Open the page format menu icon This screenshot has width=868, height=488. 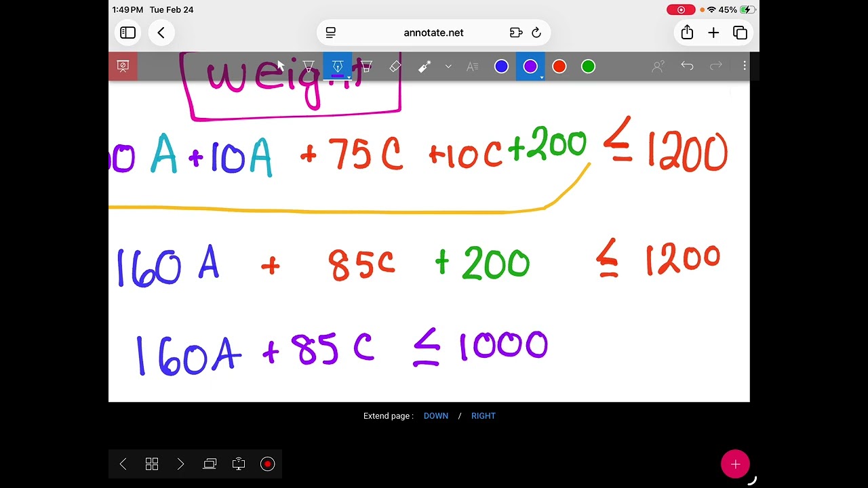pos(331,33)
